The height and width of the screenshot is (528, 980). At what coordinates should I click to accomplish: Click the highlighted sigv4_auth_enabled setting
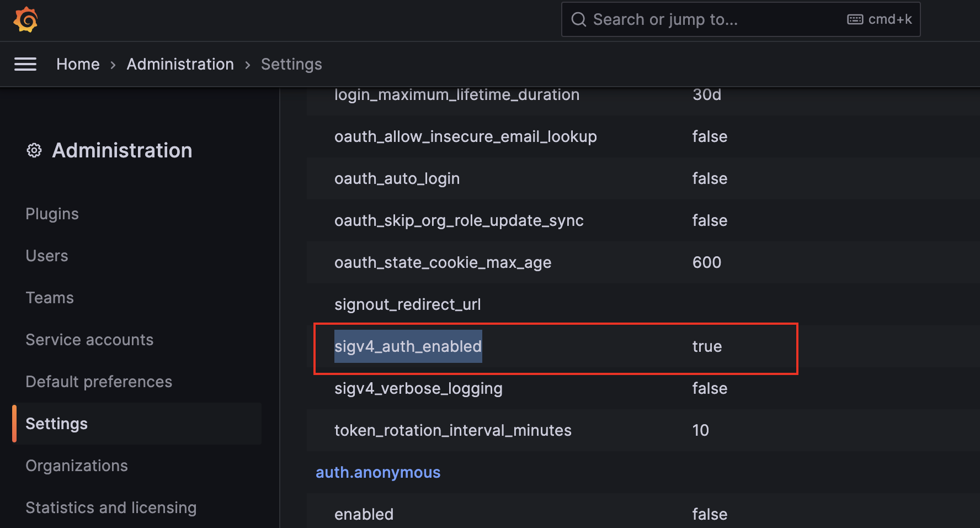408,346
